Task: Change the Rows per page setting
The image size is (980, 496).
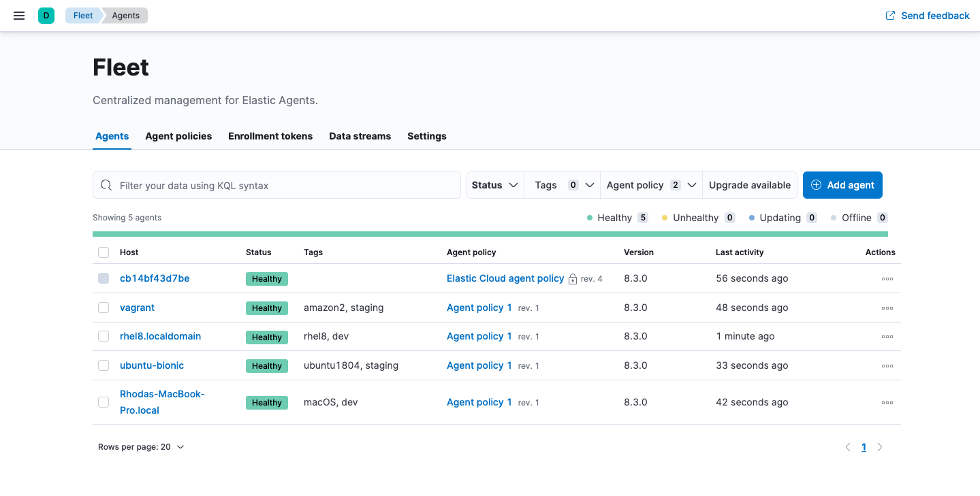Action: (x=141, y=447)
